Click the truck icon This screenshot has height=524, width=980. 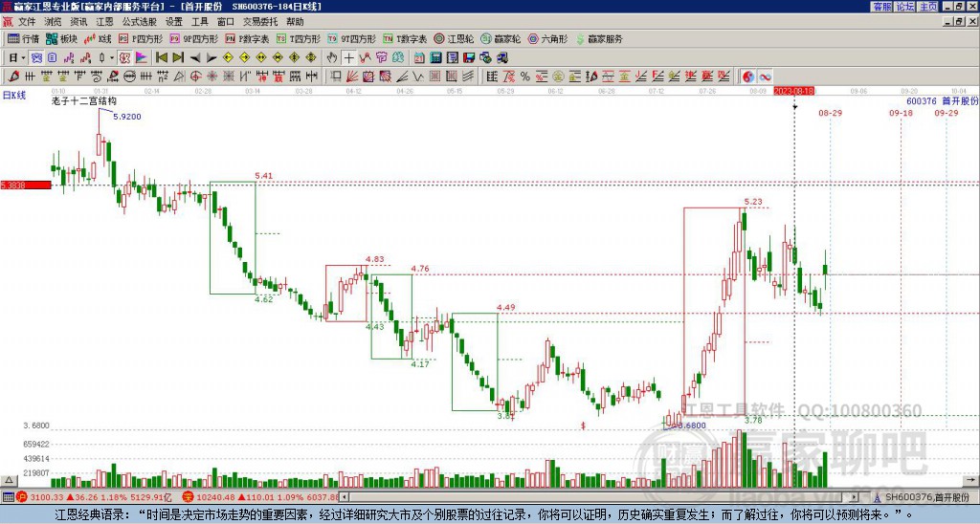click(x=501, y=58)
